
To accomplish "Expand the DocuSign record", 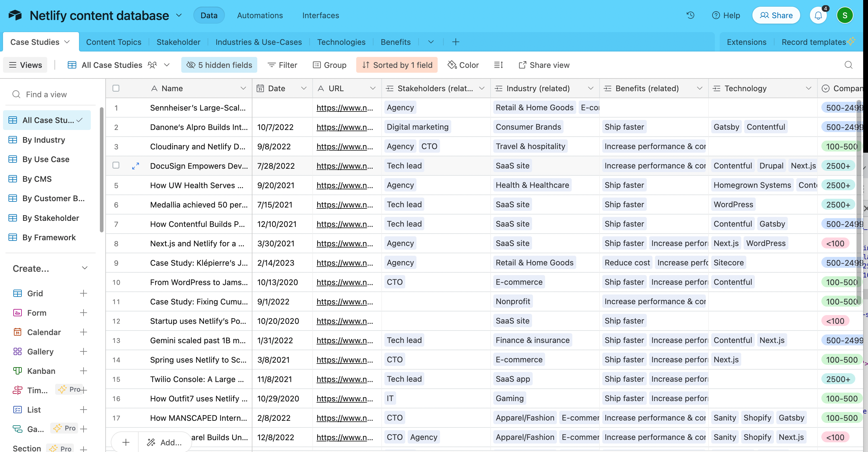I will 136,166.
